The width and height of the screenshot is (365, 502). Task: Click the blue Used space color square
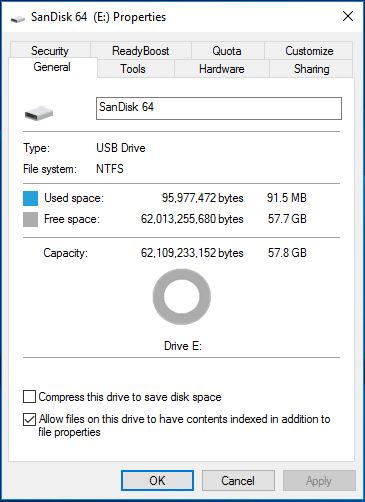tap(30, 198)
